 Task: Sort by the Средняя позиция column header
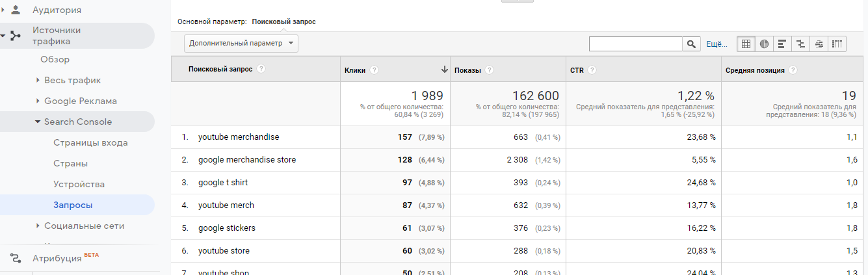click(755, 70)
